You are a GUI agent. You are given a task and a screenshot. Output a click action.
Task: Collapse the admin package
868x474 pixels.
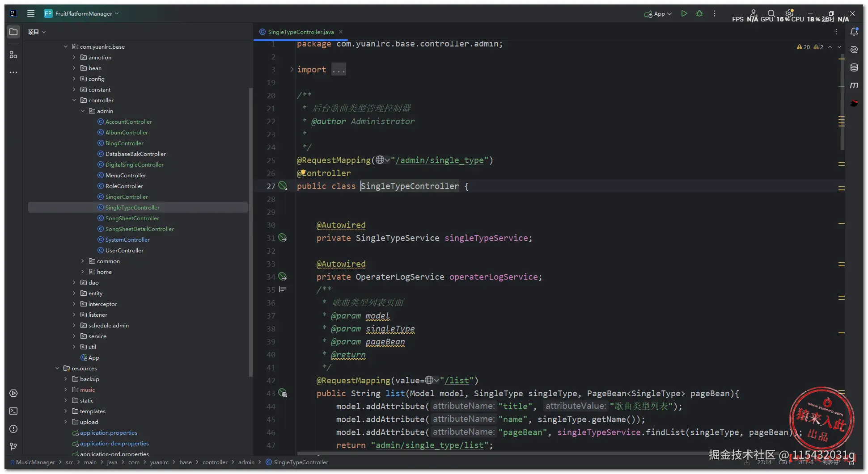[x=83, y=111]
